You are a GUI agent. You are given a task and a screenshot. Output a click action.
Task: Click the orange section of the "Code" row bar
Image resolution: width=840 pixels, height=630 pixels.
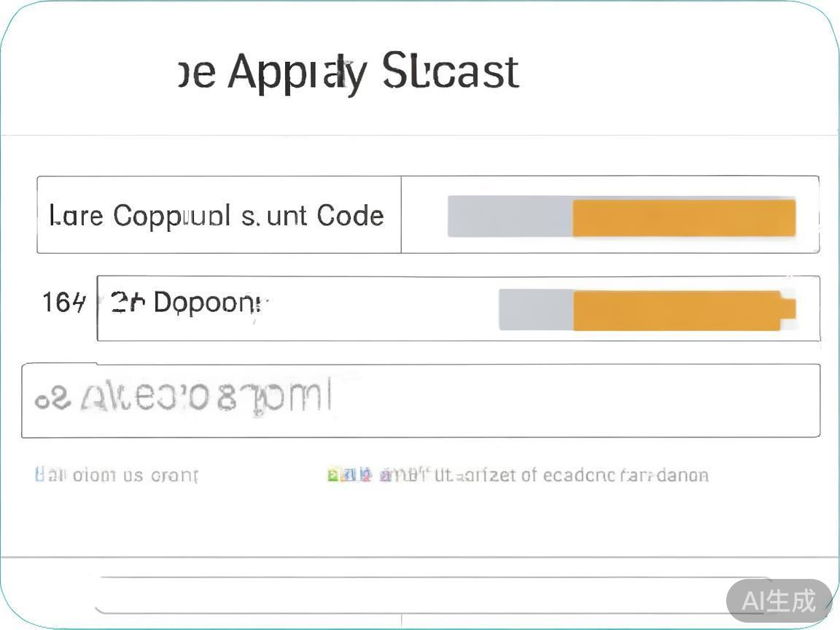pos(683,218)
